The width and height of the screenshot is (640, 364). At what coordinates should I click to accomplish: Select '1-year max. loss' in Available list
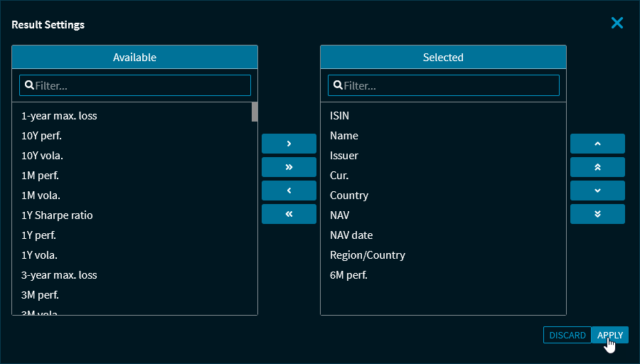click(x=60, y=116)
